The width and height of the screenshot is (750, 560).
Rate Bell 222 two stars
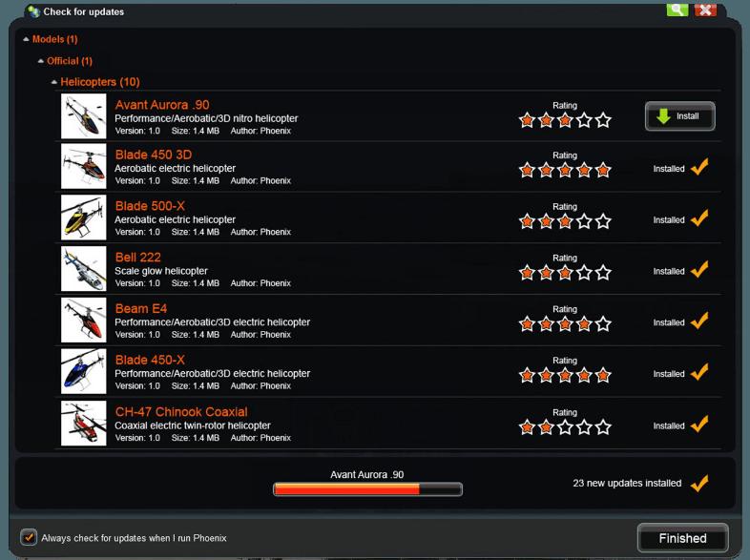546,273
